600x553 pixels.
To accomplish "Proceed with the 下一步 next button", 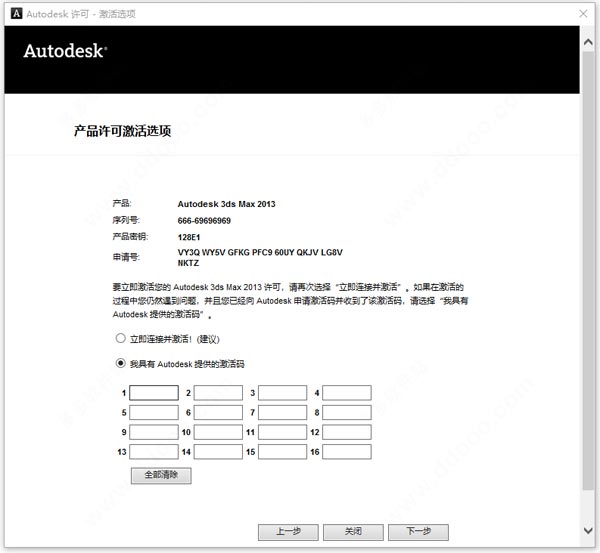I will [418, 532].
